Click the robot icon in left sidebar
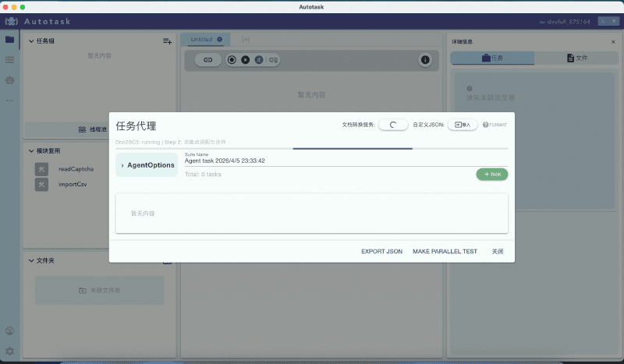 [9, 80]
